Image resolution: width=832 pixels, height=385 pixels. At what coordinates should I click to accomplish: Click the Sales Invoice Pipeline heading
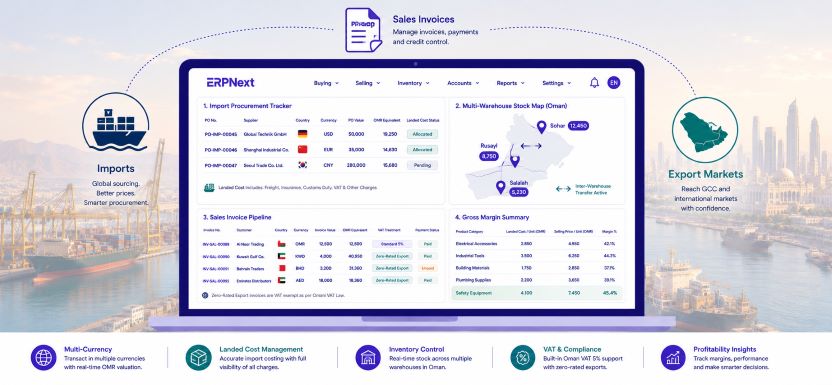(x=237, y=217)
